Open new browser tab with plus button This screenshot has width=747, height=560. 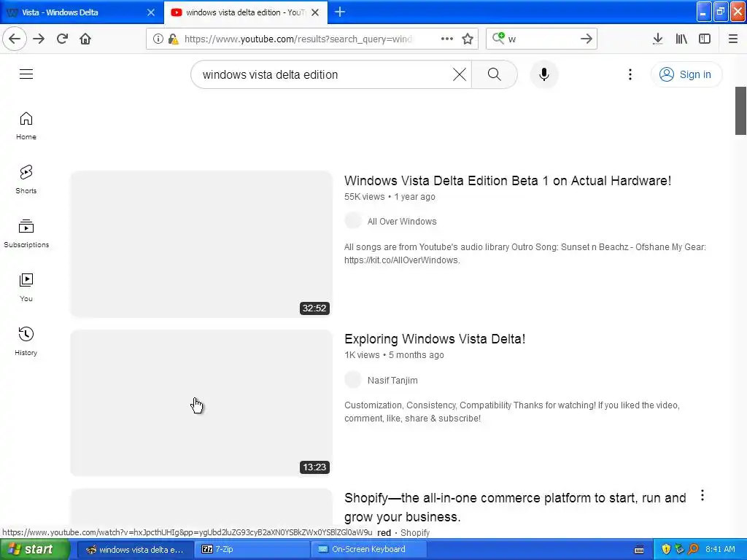(340, 12)
